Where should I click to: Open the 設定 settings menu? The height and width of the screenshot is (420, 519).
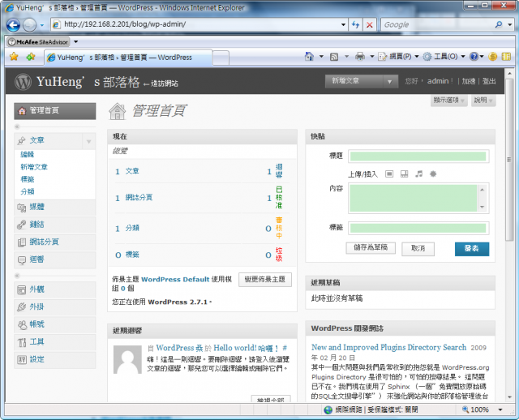pos(55,360)
